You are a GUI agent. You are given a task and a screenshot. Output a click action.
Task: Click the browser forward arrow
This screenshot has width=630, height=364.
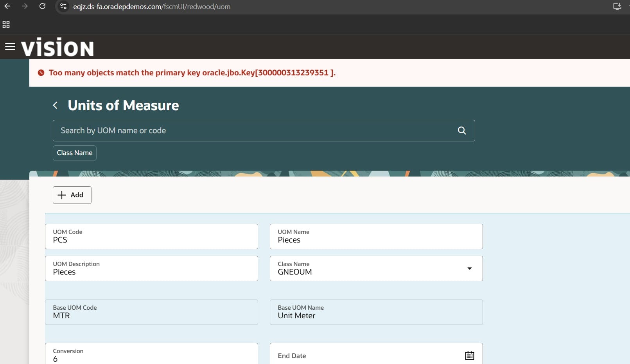point(25,6)
